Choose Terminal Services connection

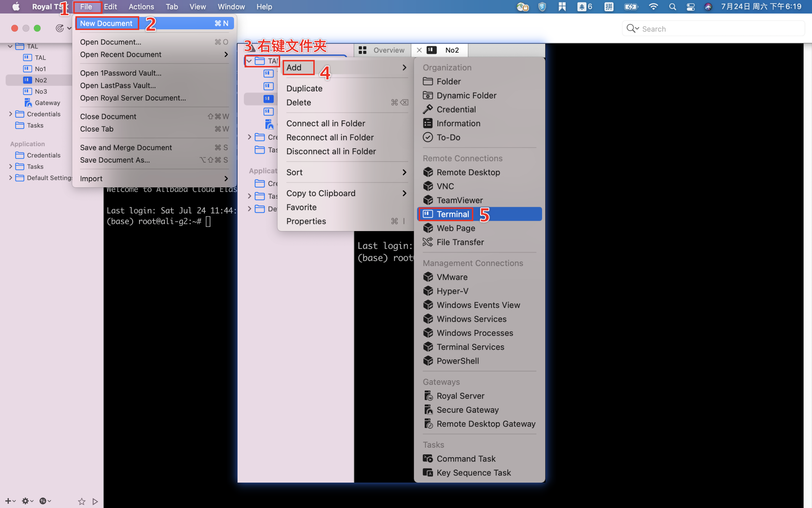point(479,347)
